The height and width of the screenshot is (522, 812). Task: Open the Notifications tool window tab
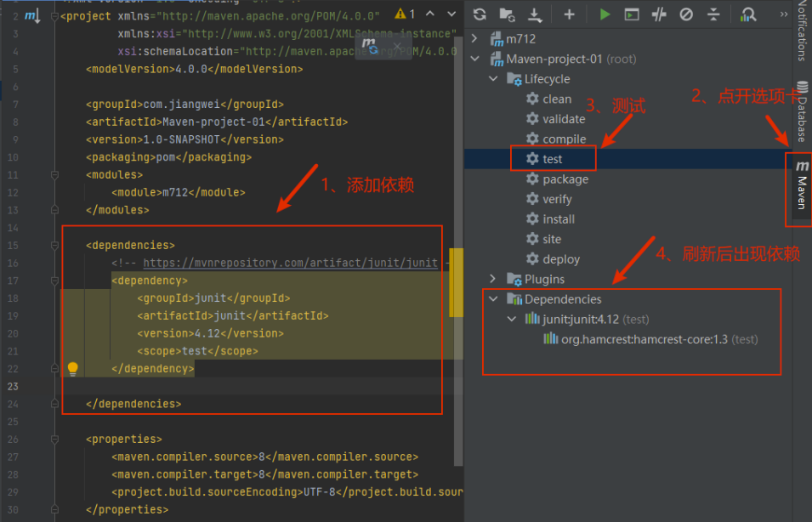(802, 30)
